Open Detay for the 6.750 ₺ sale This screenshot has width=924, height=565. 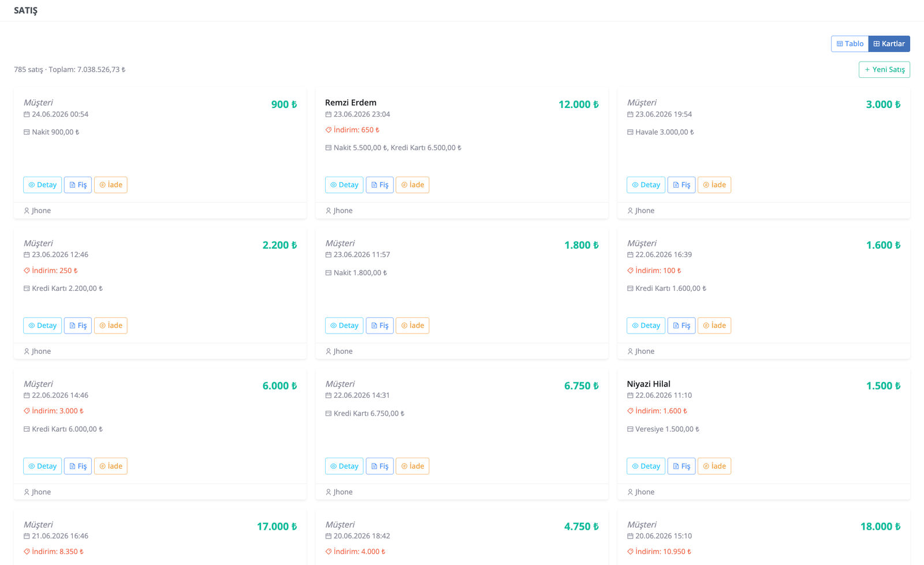[x=344, y=466]
